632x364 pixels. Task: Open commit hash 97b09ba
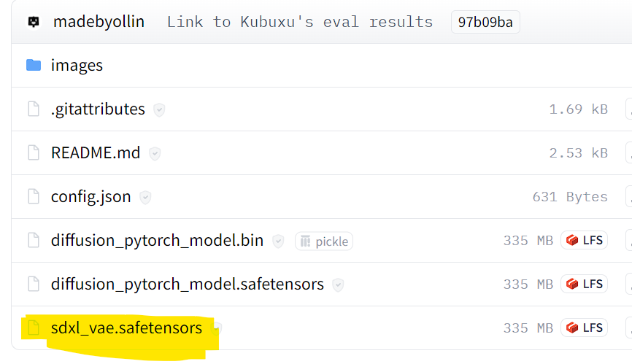tap(485, 23)
